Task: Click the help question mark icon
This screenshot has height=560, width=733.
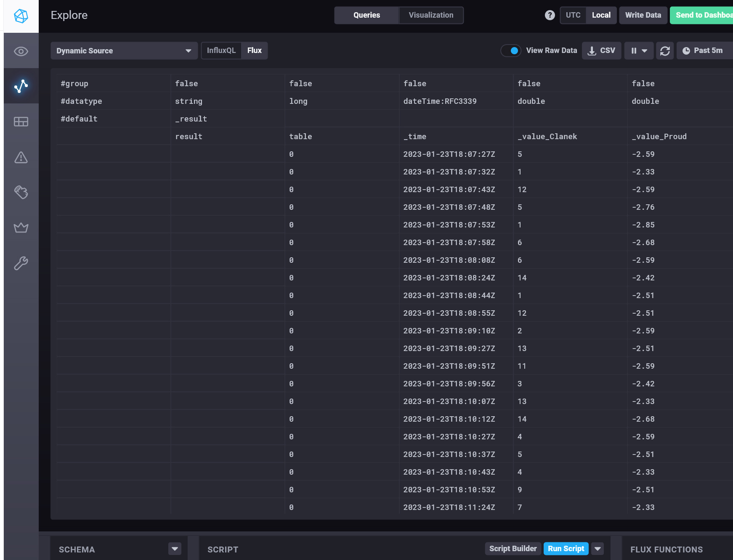Action: coord(550,15)
